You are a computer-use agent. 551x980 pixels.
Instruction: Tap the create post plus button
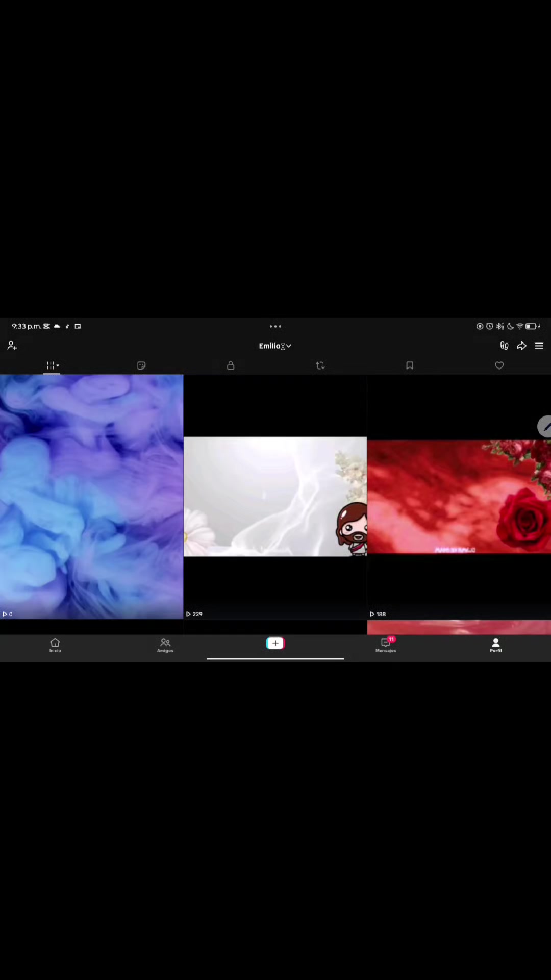[275, 643]
